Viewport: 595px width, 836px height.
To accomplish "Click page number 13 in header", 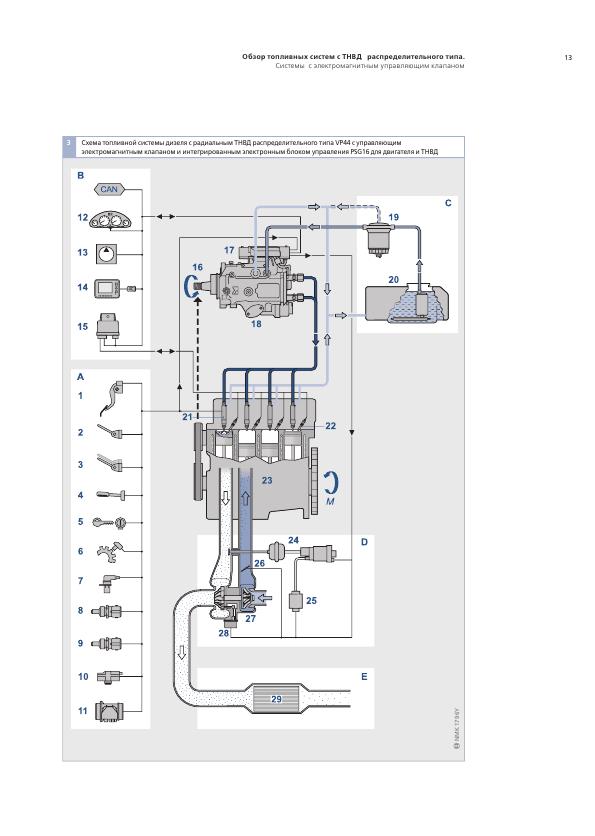I will coord(568,57).
